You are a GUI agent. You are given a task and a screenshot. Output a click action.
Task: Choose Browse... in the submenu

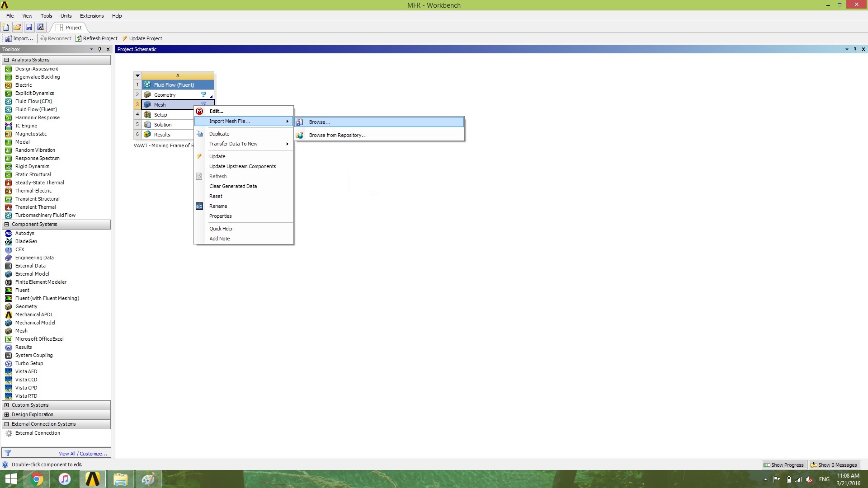(379, 122)
